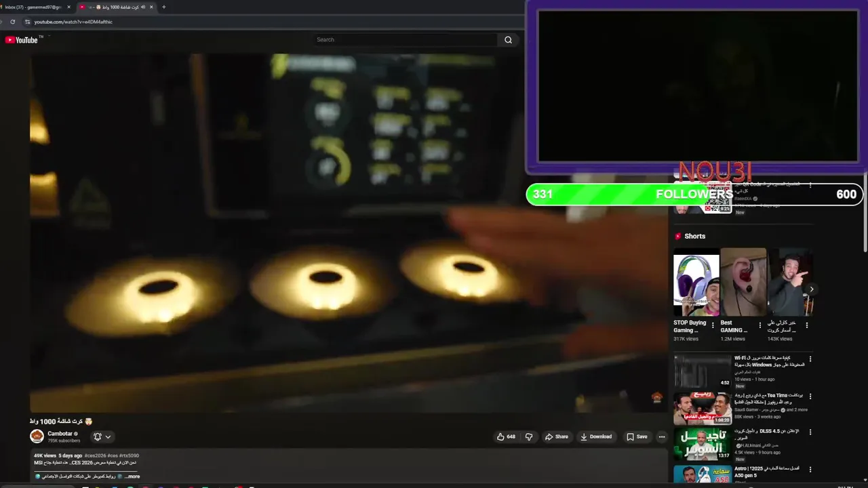Focus the YouTube Search field
Image resolution: width=868 pixels, height=488 pixels.
[x=406, y=40]
